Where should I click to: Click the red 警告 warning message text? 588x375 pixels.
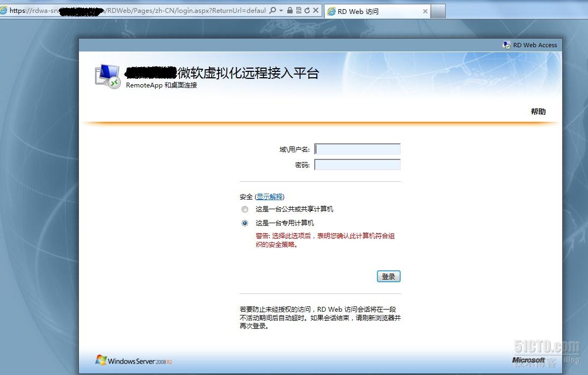click(x=325, y=240)
